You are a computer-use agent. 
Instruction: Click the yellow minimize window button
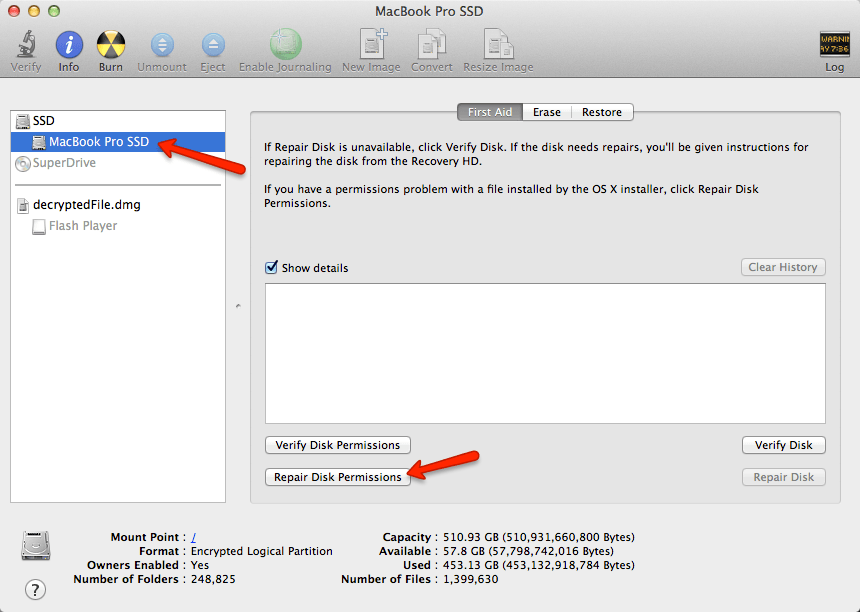34,11
